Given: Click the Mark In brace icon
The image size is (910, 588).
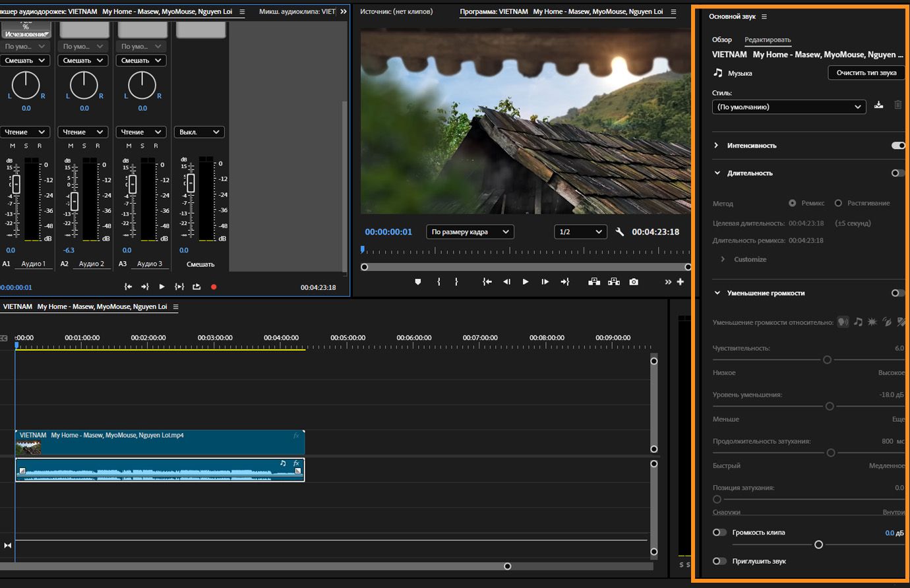Looking at the screenshot, I should point(439,281).
